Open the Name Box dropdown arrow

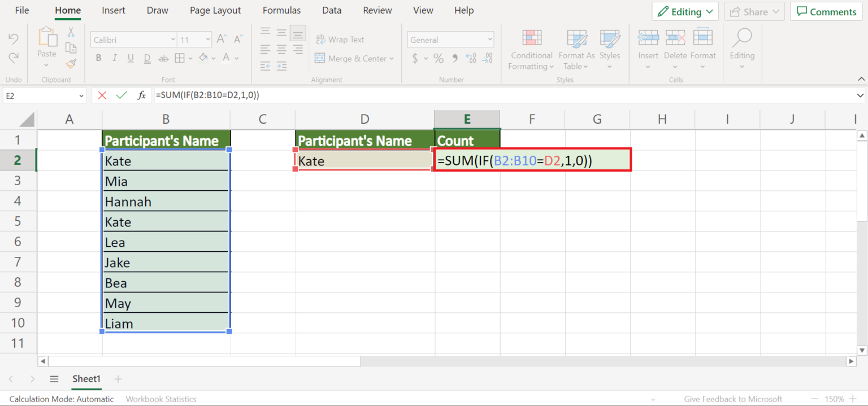point(81,96)
